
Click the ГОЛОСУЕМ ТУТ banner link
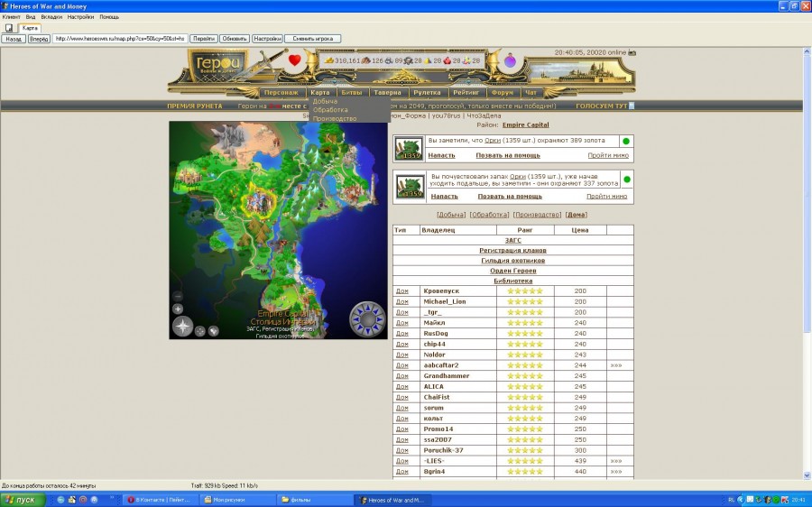[x=601, y=106]
